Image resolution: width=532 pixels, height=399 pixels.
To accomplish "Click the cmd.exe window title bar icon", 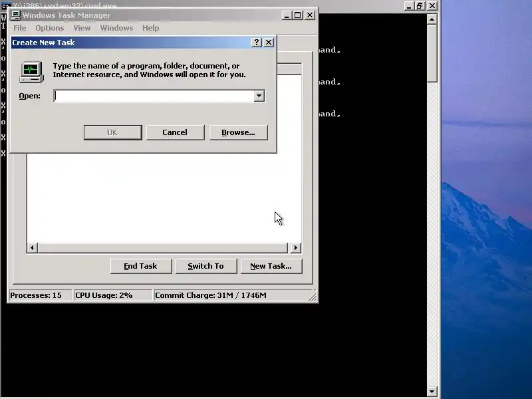I will coord(5,5).
